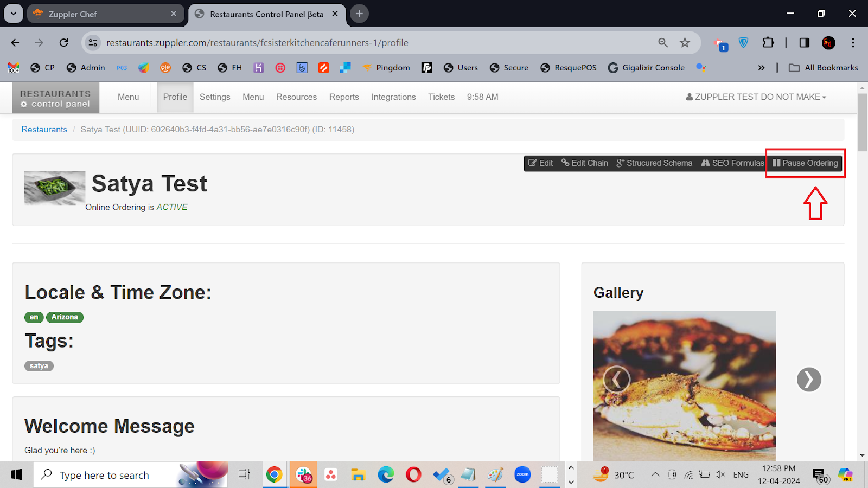Click the Edit restaurant button

[x=540, y=163]
